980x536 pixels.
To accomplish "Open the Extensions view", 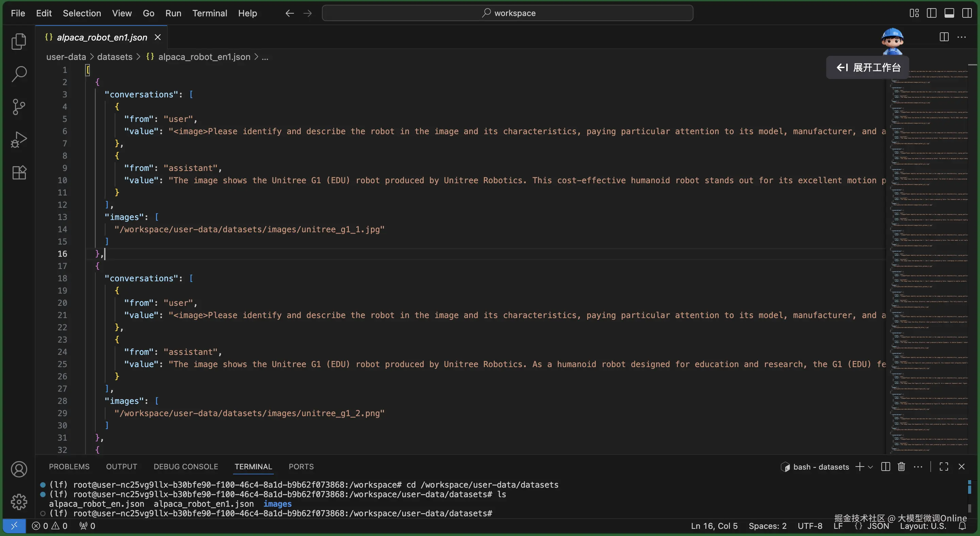I will point(19,172).
